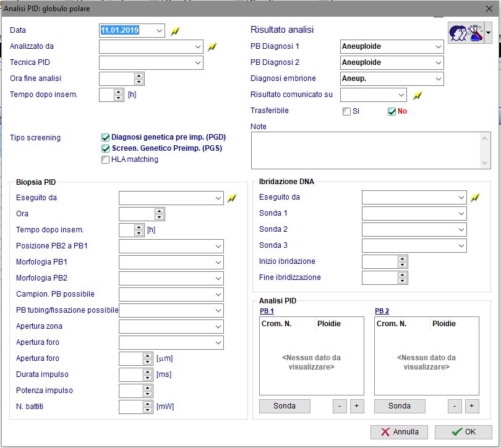
Task: Open Biopsia PID Eseguito da dropdown
Action: tap(218, 198)
